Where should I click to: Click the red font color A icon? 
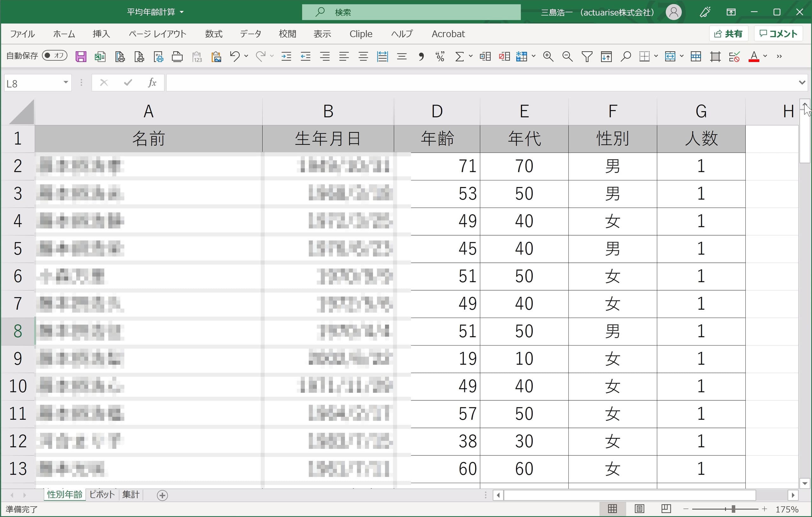click(x=753, y=56)
